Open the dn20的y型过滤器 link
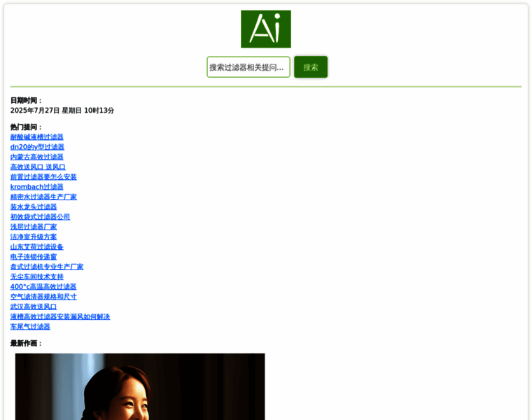 click(37, 147)
